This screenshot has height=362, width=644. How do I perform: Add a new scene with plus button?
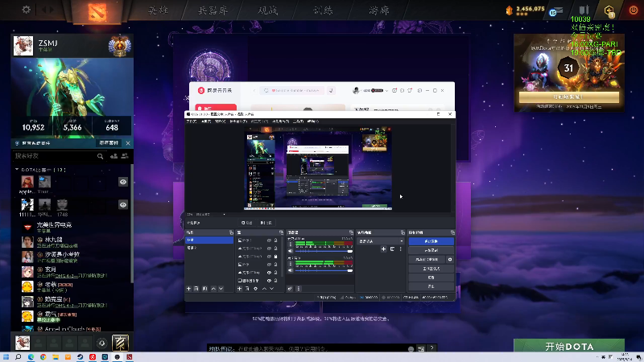tap(189, 289)
